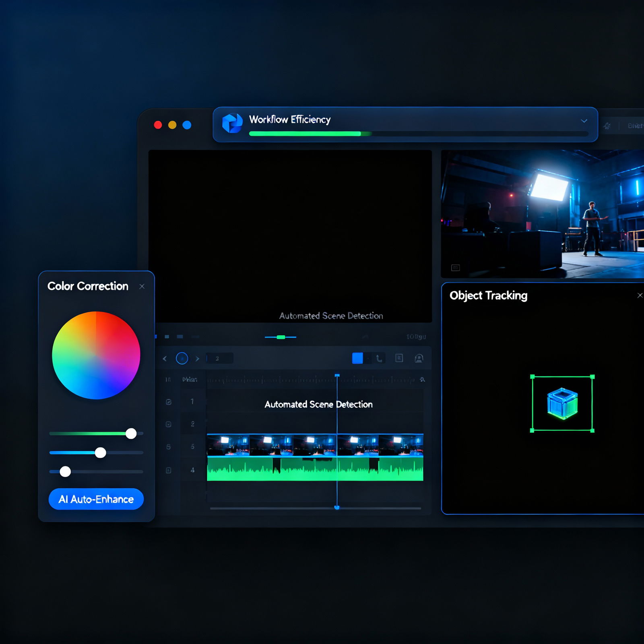Click the document panel icon in timeline toolbar
The height and width of the screenshot is (644, 644).
pos(399,358)
